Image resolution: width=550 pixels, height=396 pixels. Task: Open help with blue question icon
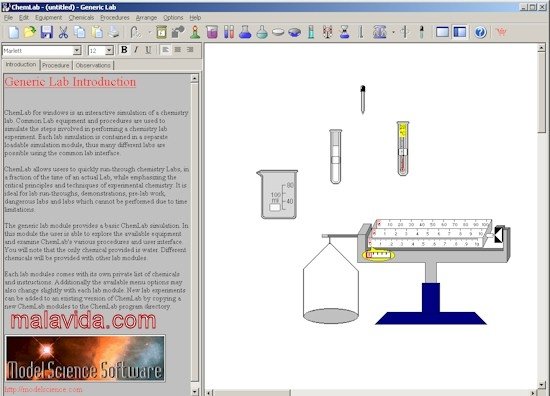pyautogui.click(x=481, y=32)
